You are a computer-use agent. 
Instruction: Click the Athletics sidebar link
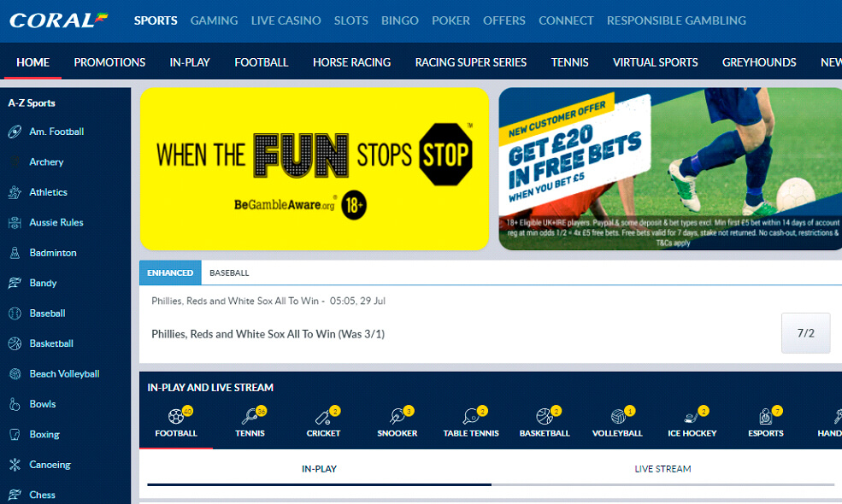(49, 192)
